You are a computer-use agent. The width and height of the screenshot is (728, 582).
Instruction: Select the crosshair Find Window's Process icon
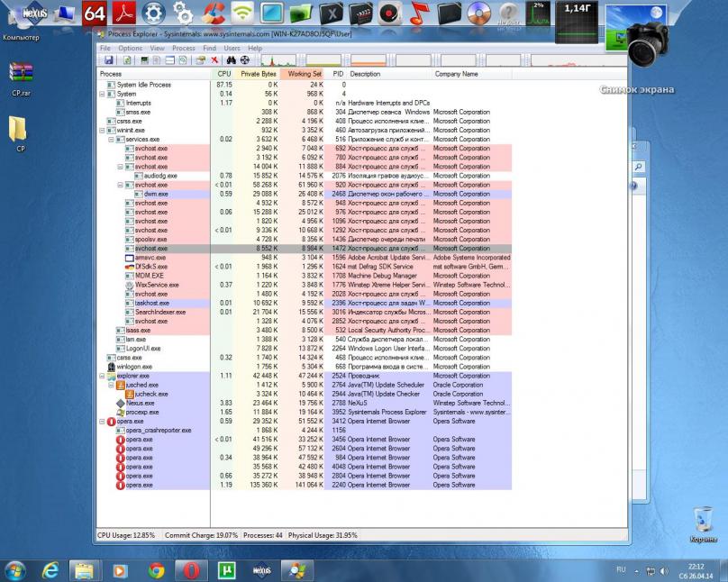pyautogui.click(x=245, y=59)
